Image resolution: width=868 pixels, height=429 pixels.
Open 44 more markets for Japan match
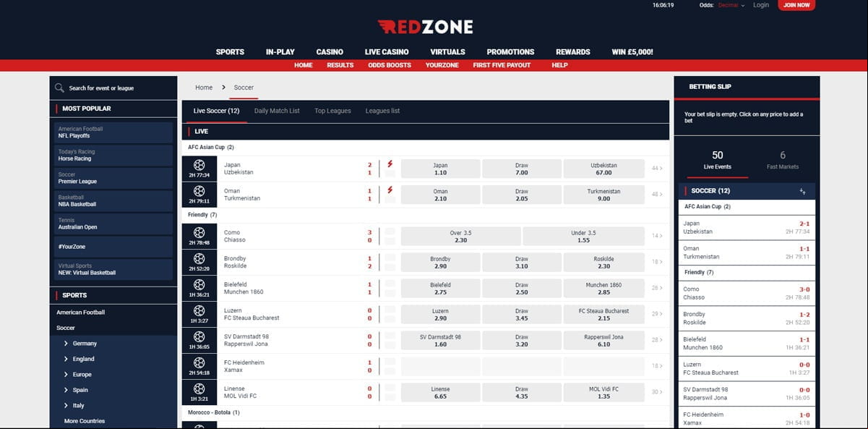[x=657, y=168]
